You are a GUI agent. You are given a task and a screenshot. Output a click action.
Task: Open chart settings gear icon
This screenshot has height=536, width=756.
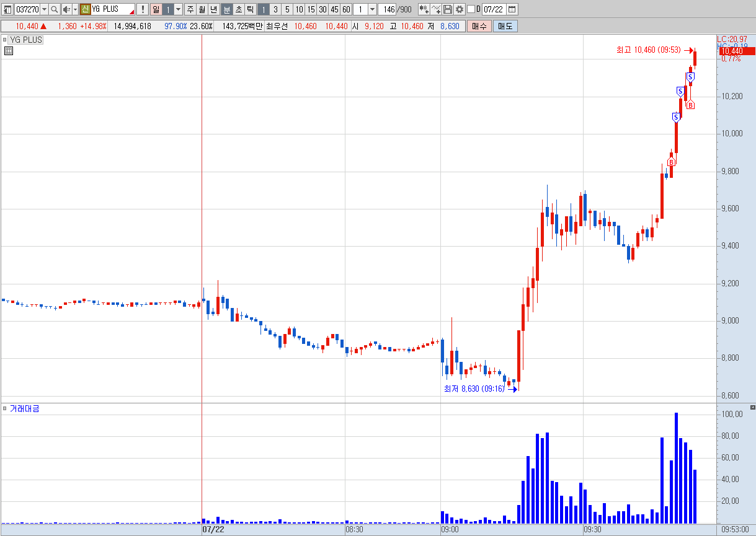pos(460,9)
